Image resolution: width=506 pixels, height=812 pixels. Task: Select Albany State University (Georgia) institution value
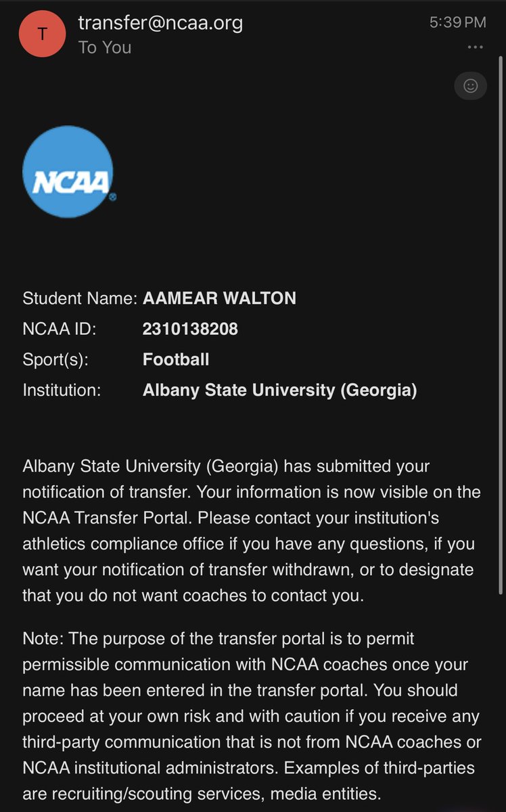(x=279, y=390)
